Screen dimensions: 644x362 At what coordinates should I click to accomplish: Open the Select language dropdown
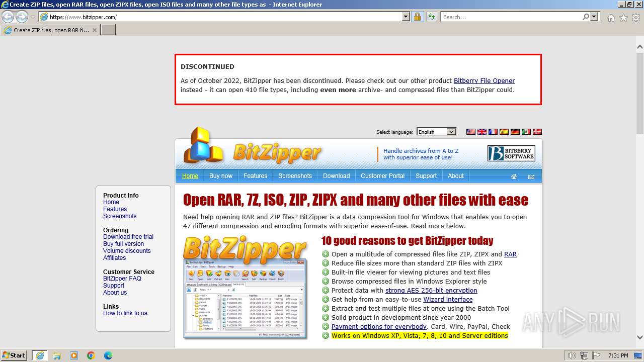(x=436, y=132)
